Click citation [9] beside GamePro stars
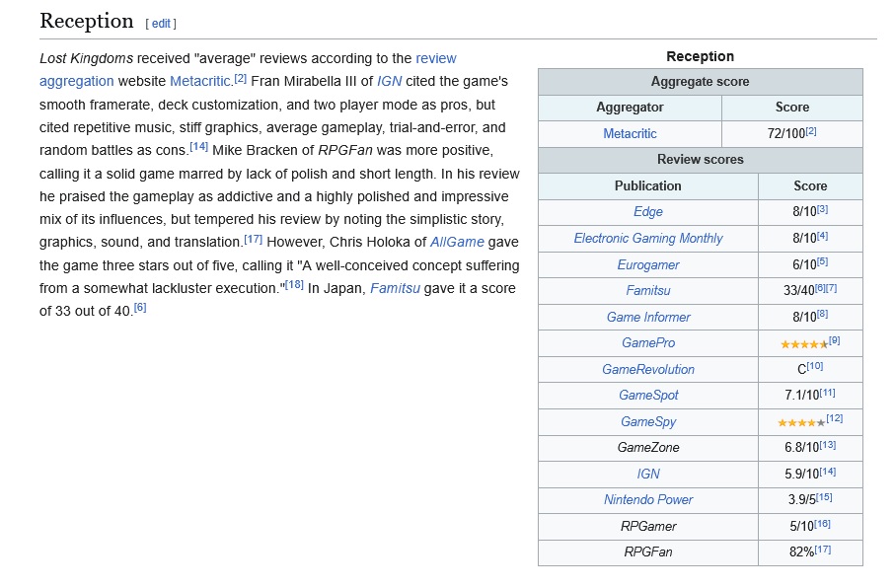The height and width of the screenshot is (588, 895). coord(834,340)
